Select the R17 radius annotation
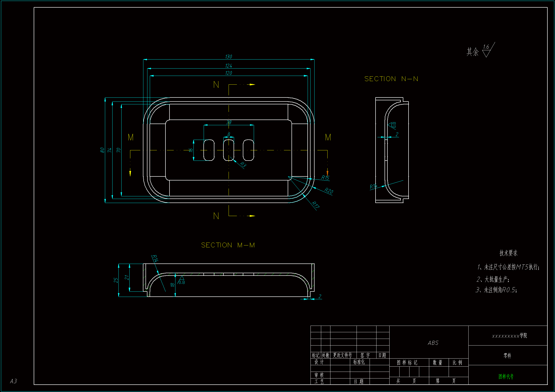555x392 pixels. pyautogui.click(x=315, y=205)
